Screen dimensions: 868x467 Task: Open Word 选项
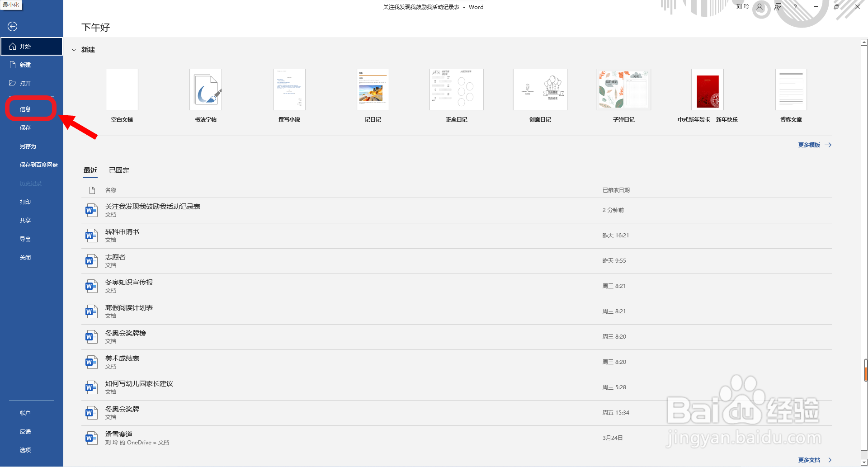coord(32,450)
